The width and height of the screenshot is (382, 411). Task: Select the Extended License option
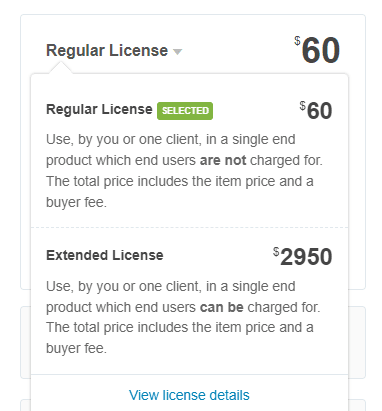[105, 255]
